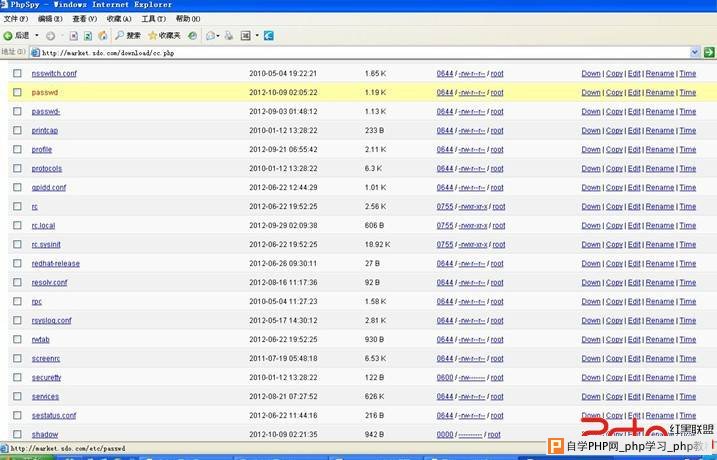Open the 收藏(A) menu
Viewport: 717px width, 460px height.
(119, 19)
